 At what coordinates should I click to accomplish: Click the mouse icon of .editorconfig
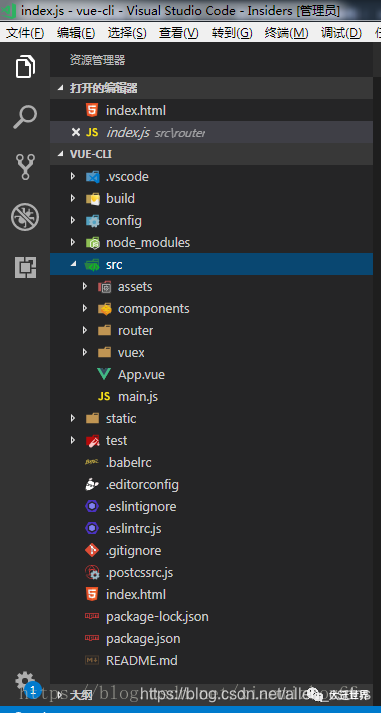pos(92,484)
